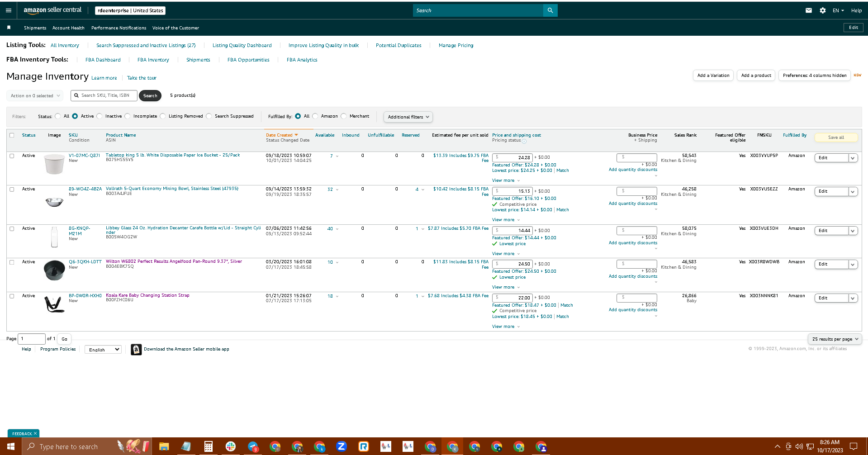The width and height of the screenshot is (868, 455).
Task: Click the Pricing status info icon
Action: [524, 141]
